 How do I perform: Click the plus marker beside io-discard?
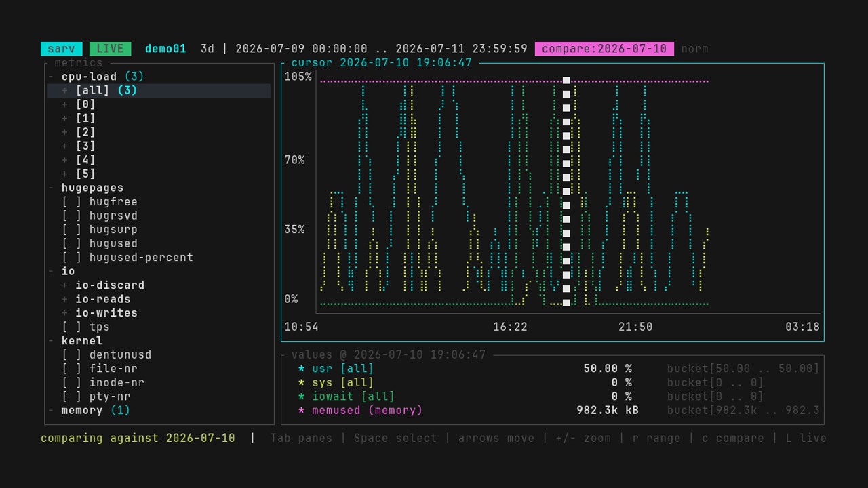pyautogui.click(x=65, y=285)
